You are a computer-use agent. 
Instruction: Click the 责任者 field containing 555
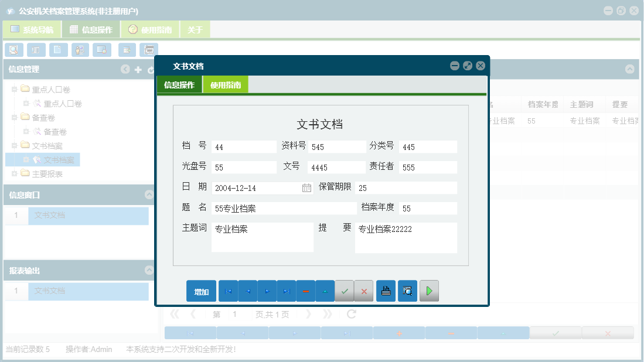coord(428,168)
